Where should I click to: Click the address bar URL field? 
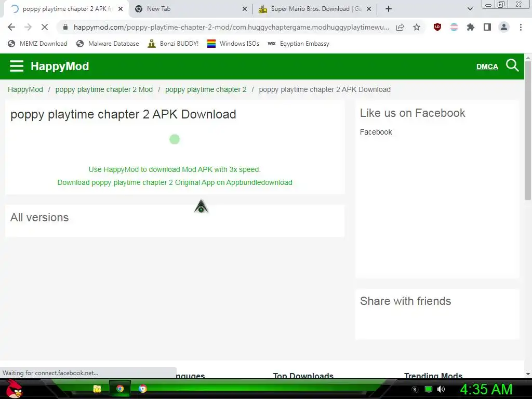pos(231,27)
